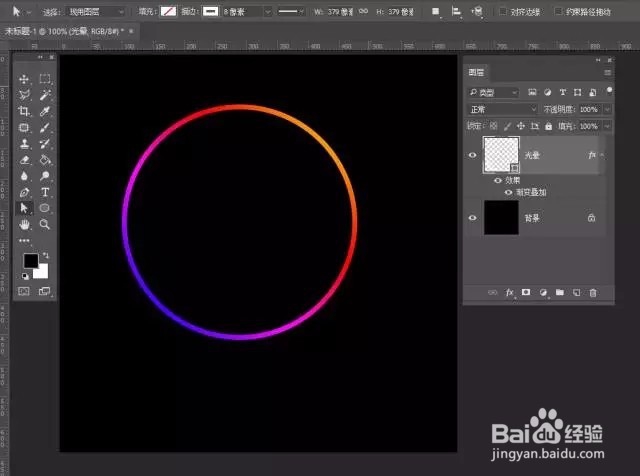Select the Path Selection tool in toolbox
This screenshot has width=640, height=476.
24,208
